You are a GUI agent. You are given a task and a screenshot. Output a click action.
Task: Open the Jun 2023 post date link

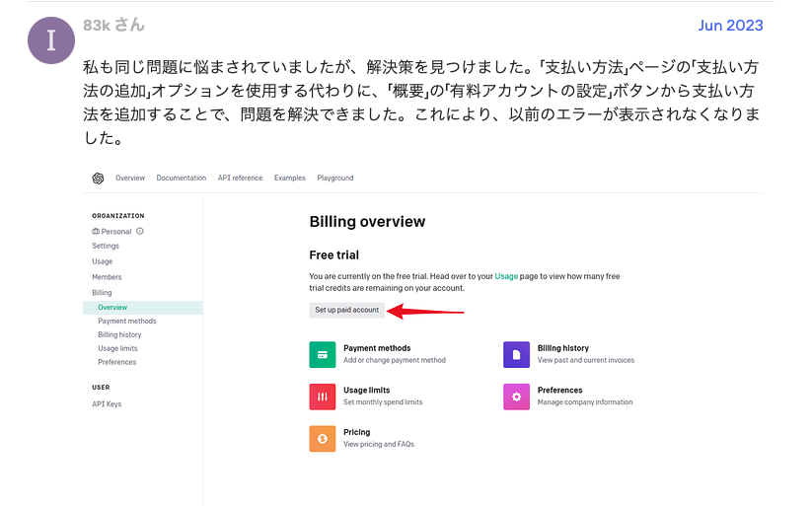coord(730,26)
